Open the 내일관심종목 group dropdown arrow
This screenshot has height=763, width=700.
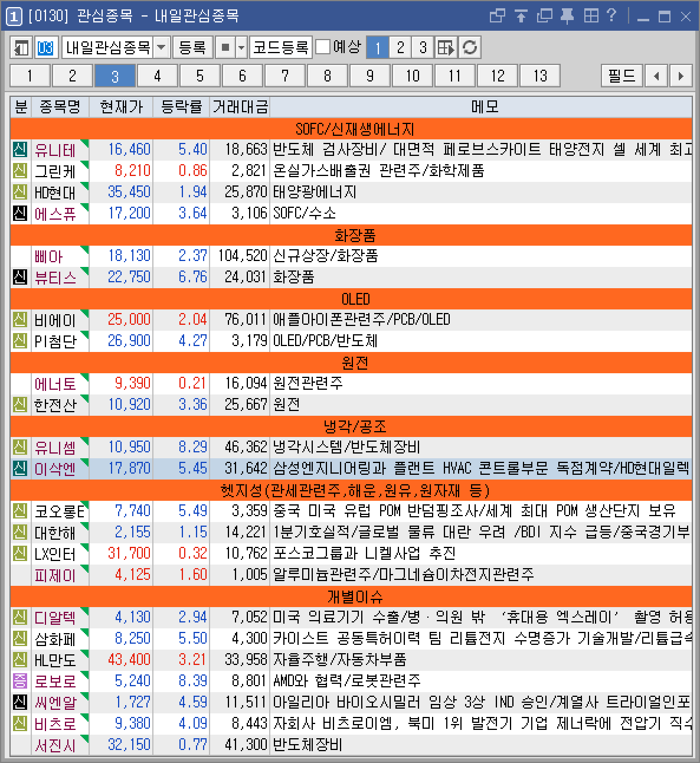coord(162,47)
